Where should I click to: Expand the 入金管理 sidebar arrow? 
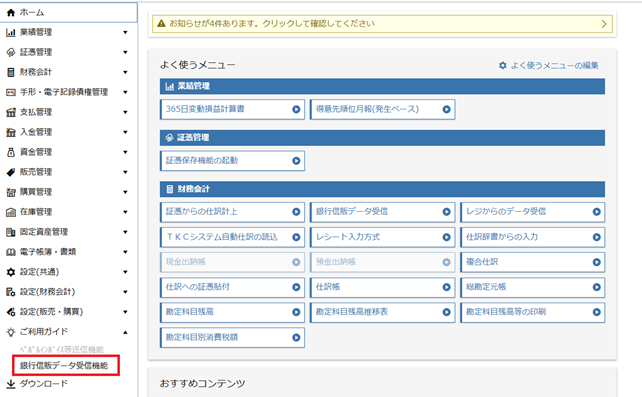tap(125, 132)
